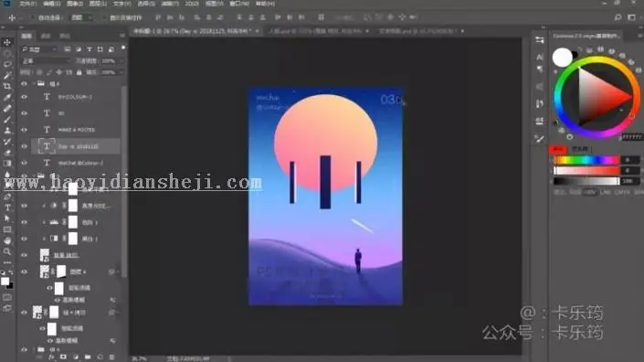Click the red sliders tab in Coolorus
The image size is (644, 362).
pos(558,149)
